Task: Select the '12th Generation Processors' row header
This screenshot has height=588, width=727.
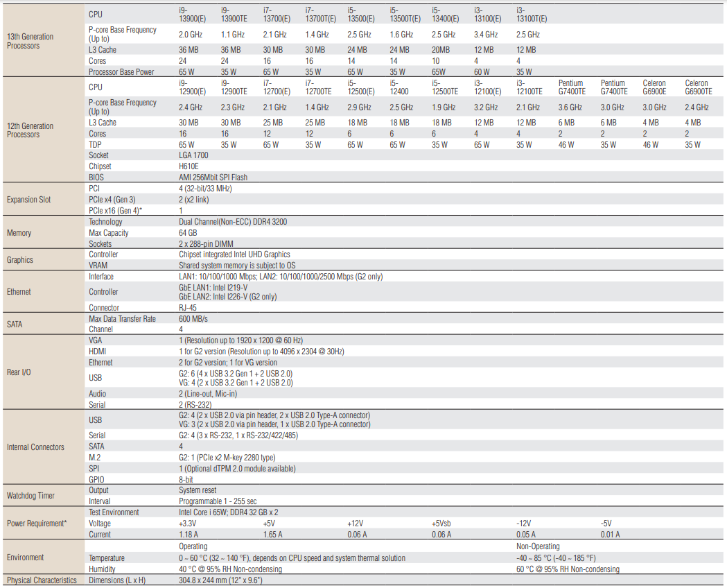Action: coord(30,130)
